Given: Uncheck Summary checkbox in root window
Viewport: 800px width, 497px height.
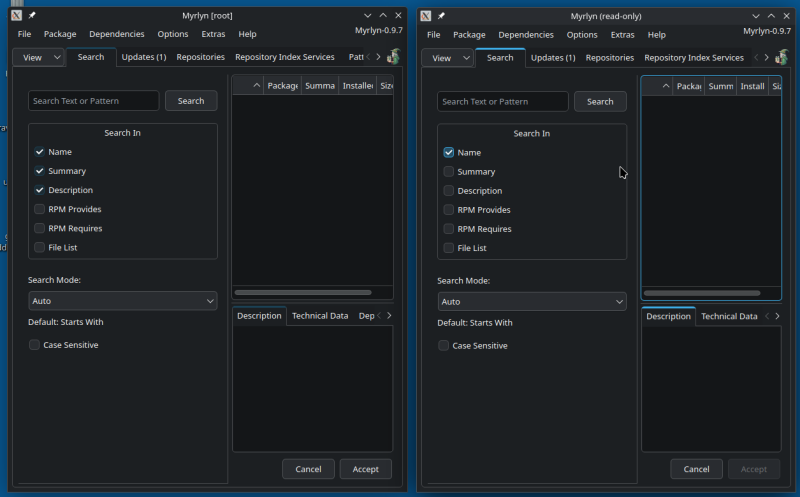Looking at the screenshot, I should [39, 171].
